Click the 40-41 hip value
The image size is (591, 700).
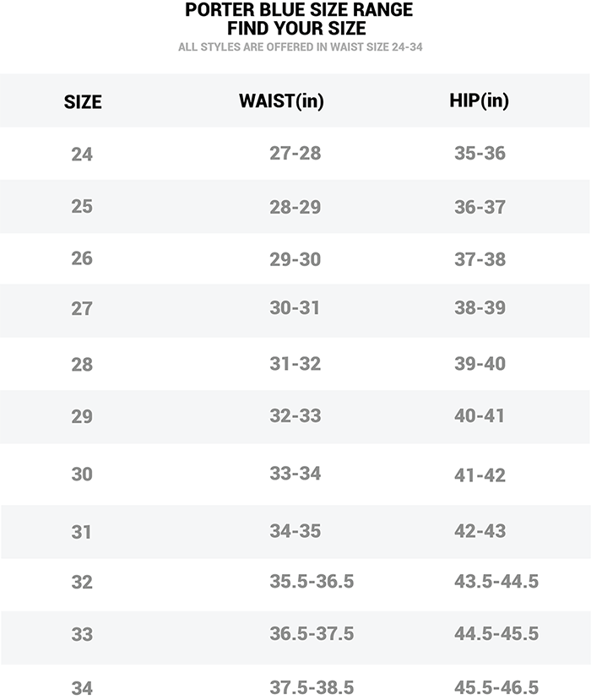coord(480,415)
